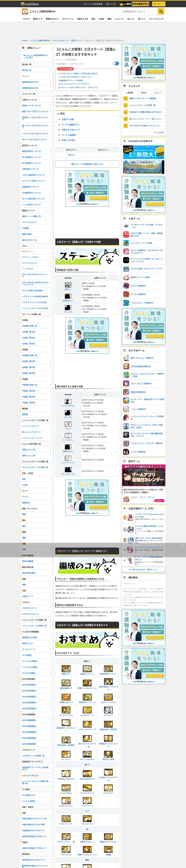Open 曜日ステージの攻略情報一覧はこちら link
Viewport: 186px width, 868px height.
87,164
